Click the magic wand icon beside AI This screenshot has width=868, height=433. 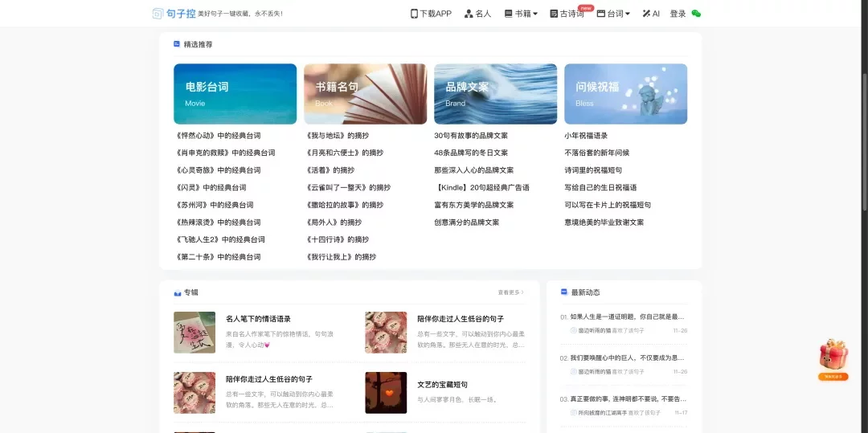pos(646,14)
